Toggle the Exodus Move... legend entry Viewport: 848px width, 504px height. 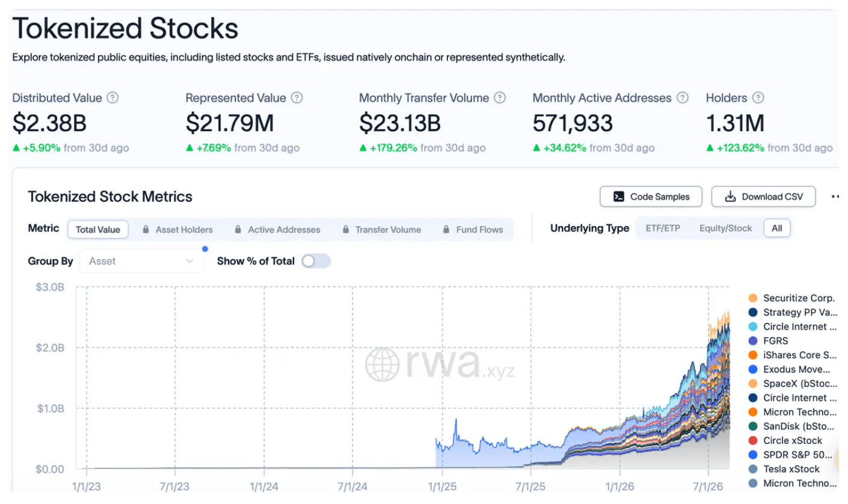point(790,369)
